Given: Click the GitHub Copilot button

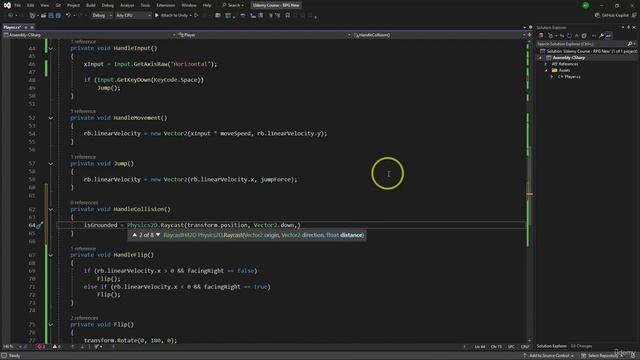Looking at the screenshot, I should tap(612, 16).
